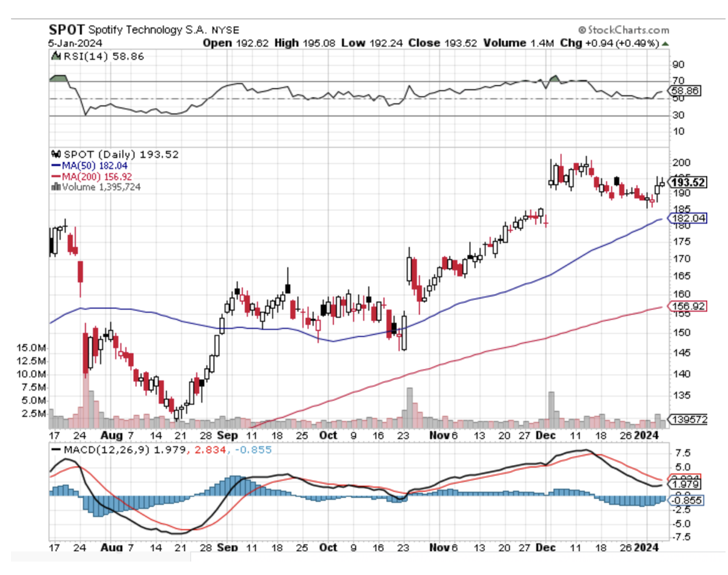
Task: Click the RSI(14) 58.86 panel label
Action: pyautogui.click(x=104, y=56)
